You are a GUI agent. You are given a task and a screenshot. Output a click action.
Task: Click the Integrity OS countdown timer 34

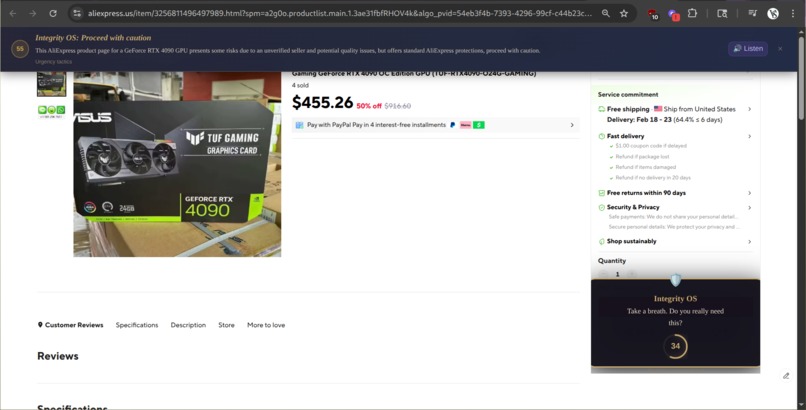[675, 346]
